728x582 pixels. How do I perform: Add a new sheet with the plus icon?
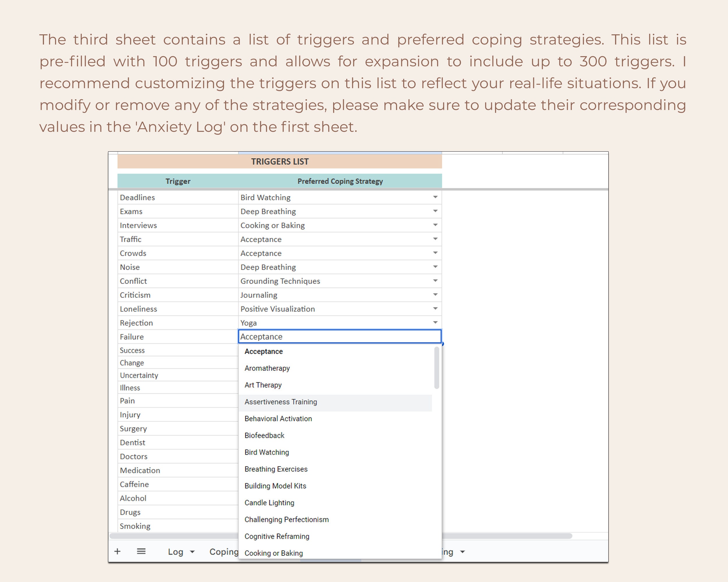click(x=118, y=551)
